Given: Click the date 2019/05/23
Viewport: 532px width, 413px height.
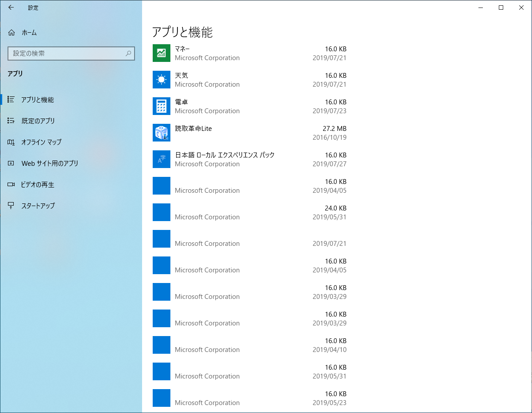Looking at the screenshot, I should tap(329, 402).
